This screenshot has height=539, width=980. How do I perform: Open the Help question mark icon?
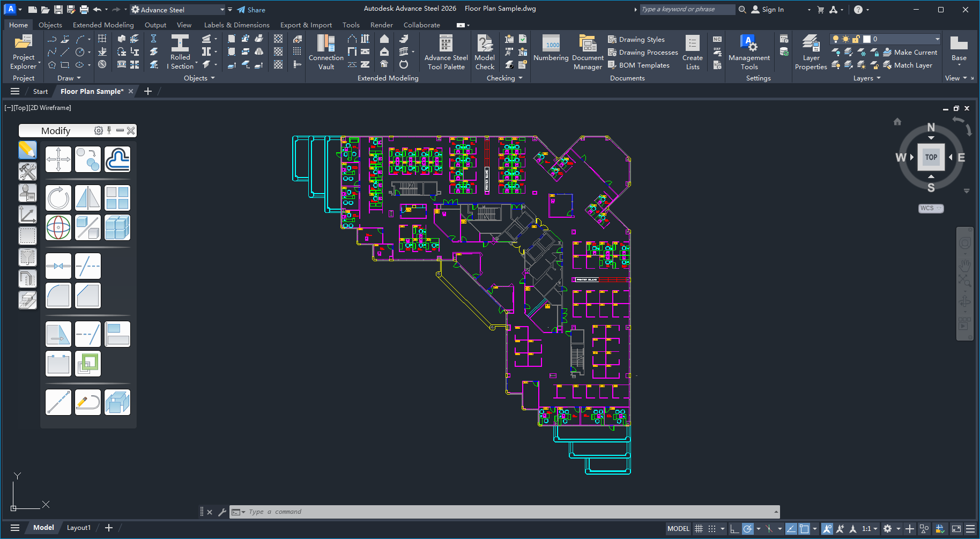tap(858, 10)
